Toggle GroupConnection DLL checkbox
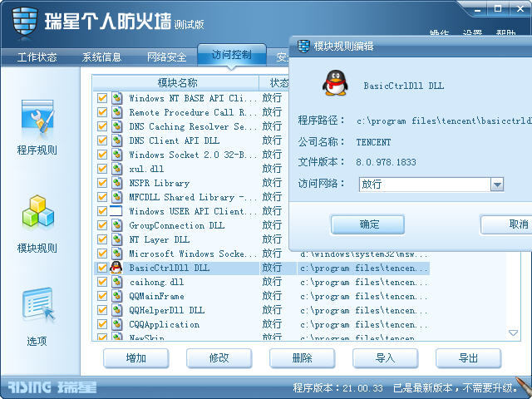 (x=102, y=225)
